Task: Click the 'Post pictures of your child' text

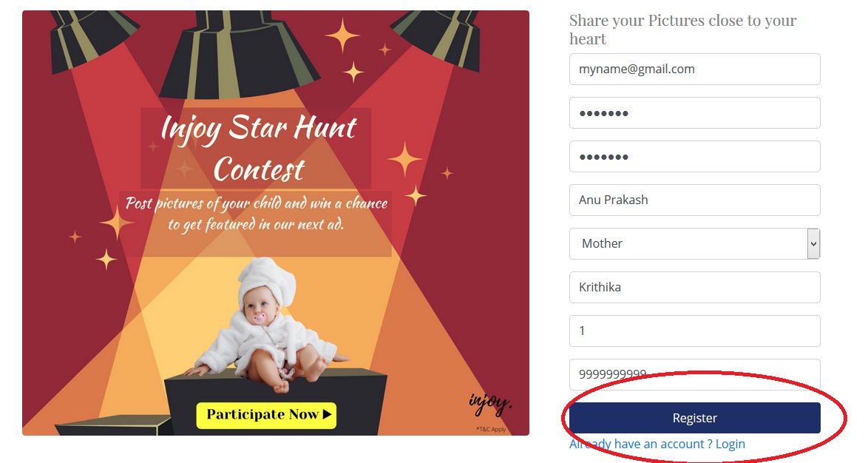Action: point(256,213)
